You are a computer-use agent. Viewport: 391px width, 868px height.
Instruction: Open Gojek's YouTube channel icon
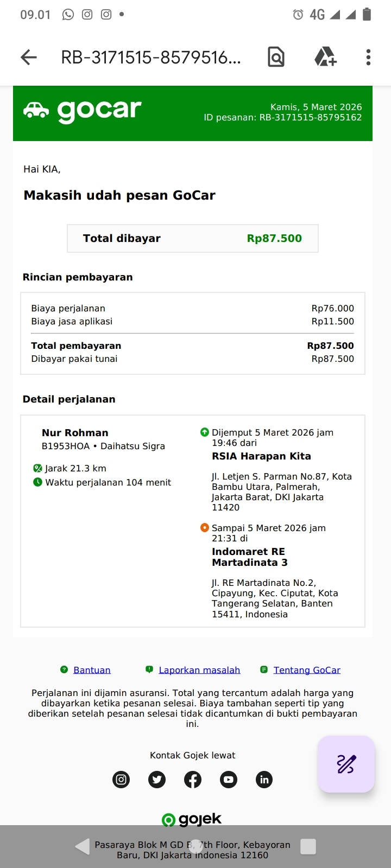coord(229,780)
